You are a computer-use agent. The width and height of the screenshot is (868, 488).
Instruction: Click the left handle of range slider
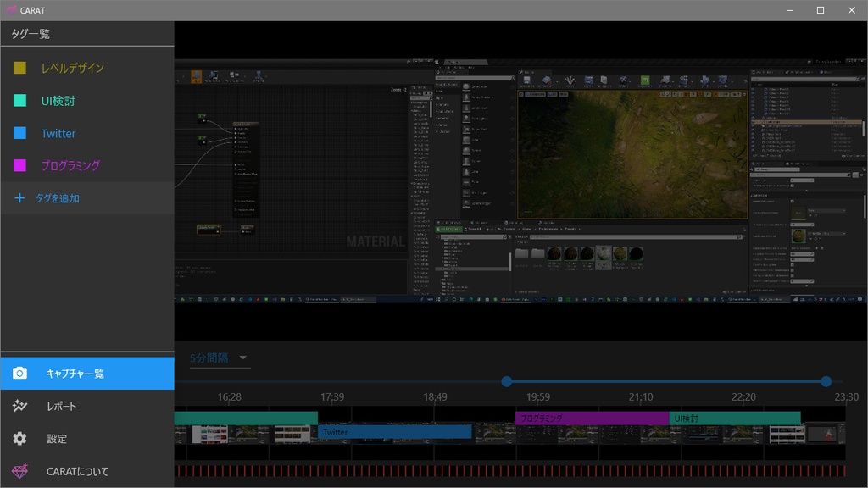507,382
